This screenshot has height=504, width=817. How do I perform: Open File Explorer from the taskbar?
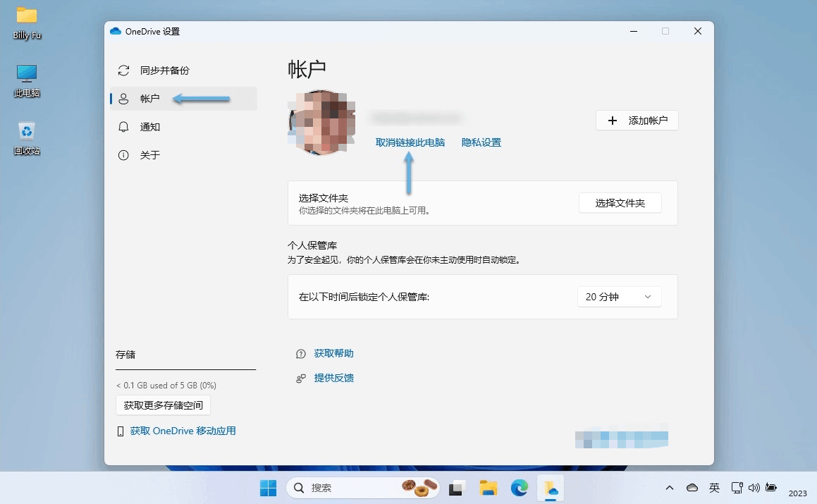coord(489,488)
